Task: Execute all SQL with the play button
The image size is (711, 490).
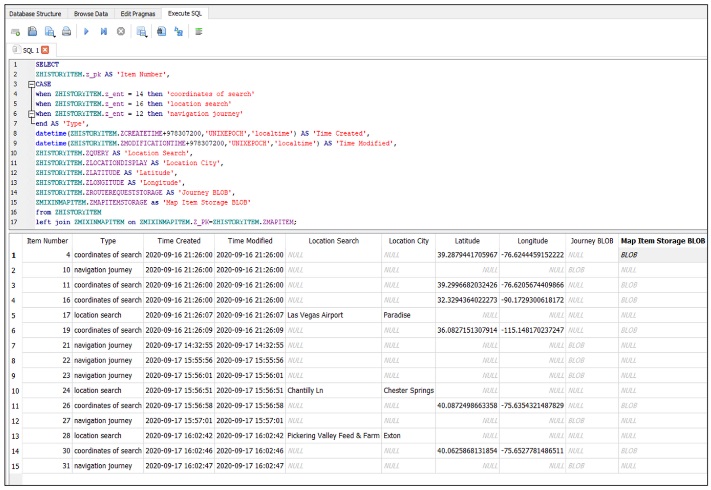Action: coord(87,31)
